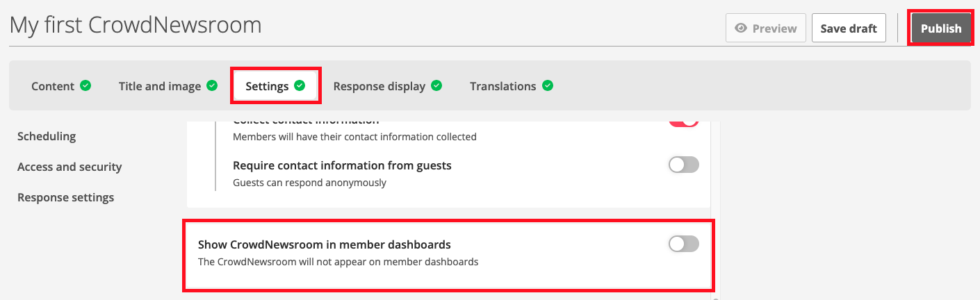Open the Translations tab
Image resolution: width=980 pixels, height=300 pixels.
coord(503,86)
